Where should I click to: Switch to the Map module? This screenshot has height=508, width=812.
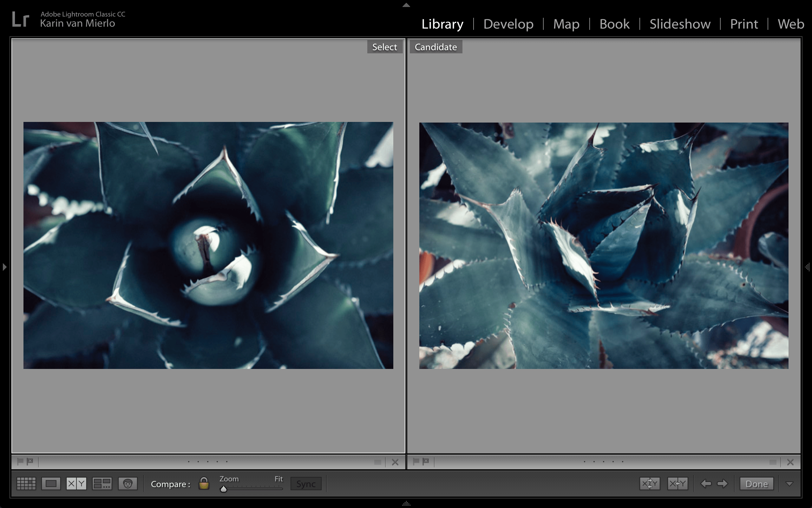click(566, 24)
